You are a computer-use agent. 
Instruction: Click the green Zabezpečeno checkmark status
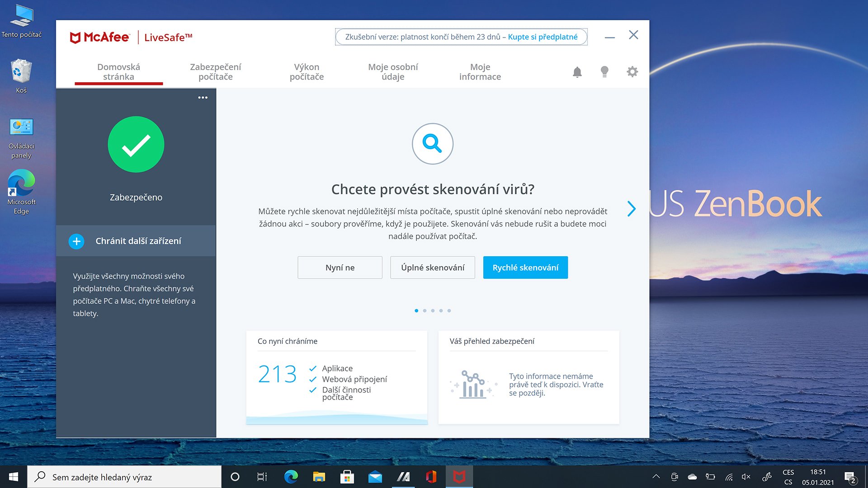pos(136,145)
